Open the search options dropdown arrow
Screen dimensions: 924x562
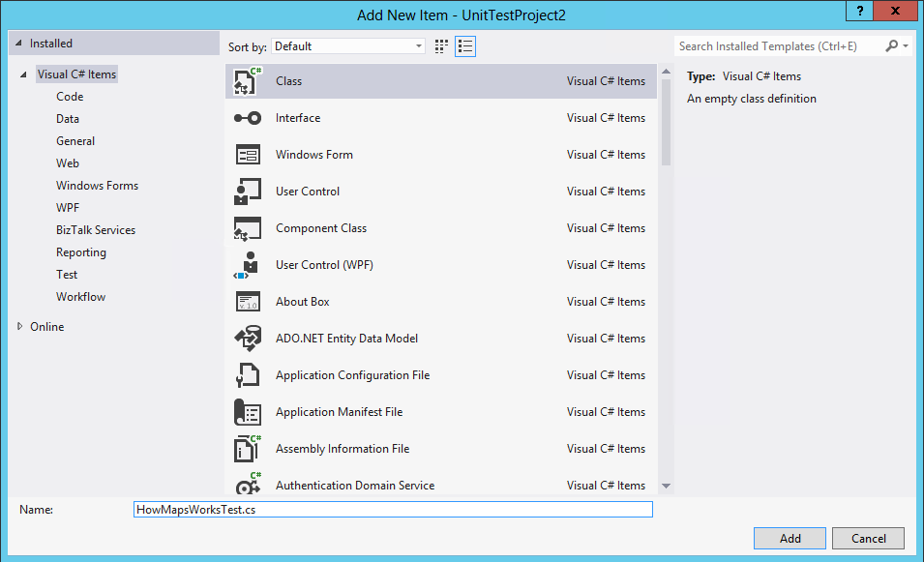click(906, 46)
